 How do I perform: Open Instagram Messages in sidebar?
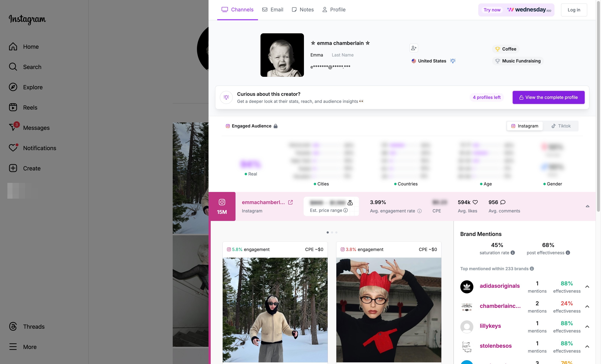click(36, 128)
